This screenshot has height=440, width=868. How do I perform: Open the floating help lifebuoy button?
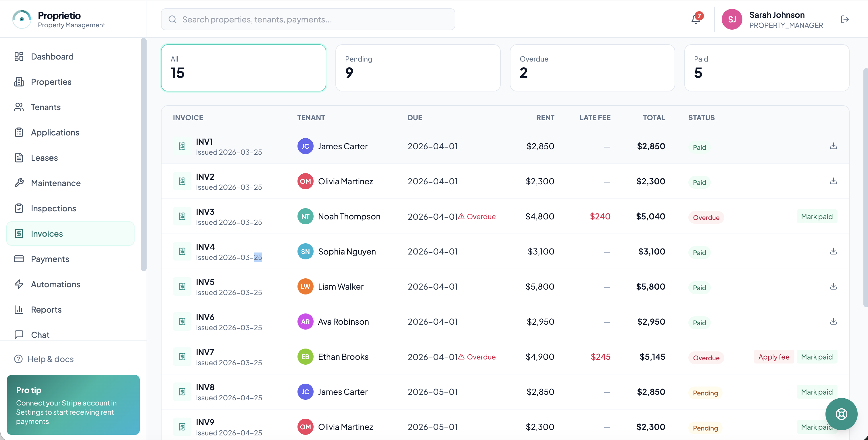(841, 414)
